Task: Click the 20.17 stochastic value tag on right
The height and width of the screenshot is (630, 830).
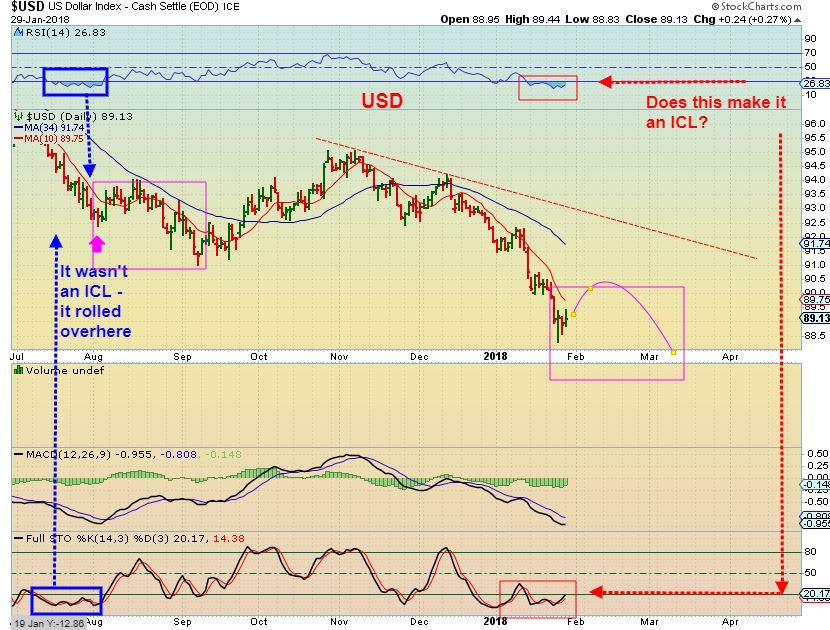Action: click(816, 593)
